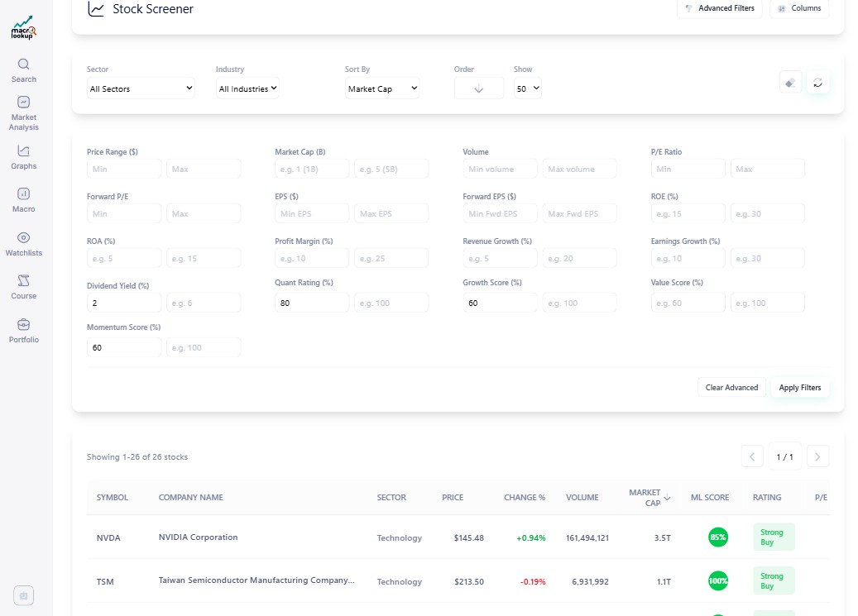Go to next results page
This screenshot has width=858, height=616.
pos(817,456)
